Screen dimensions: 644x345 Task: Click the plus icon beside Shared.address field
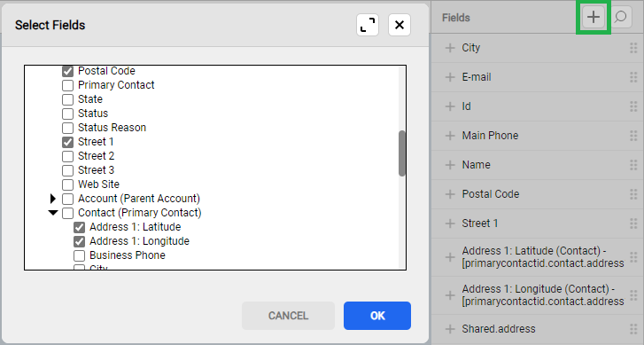[450, 328]
